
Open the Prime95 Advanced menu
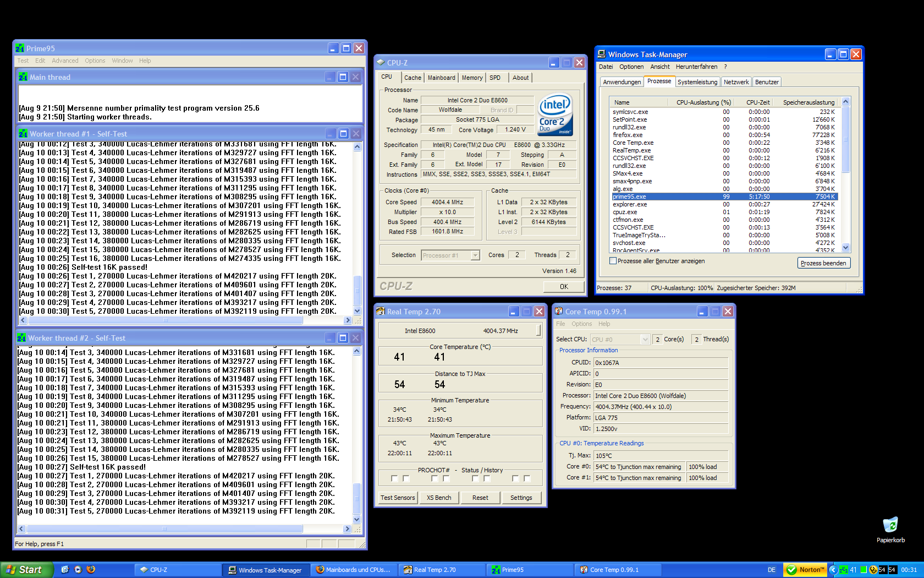pyautogui.click(x=65, y=61)
